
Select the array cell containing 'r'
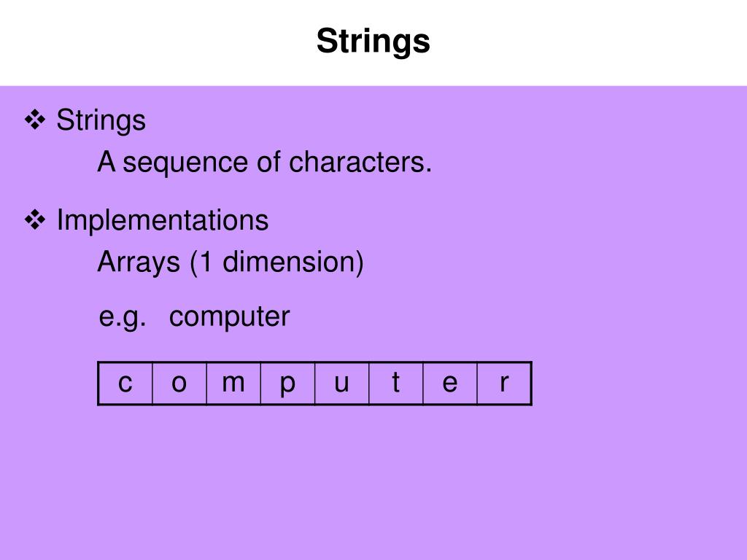pyautogui.click(x=504, y=384)
